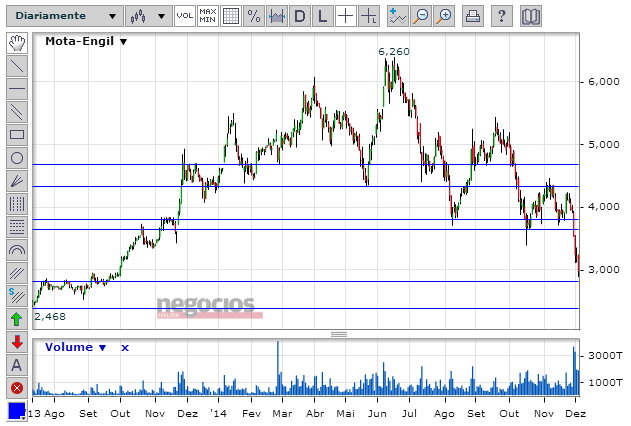Toggle the chart grid icon
631x426 pixels.
point(231,16)
